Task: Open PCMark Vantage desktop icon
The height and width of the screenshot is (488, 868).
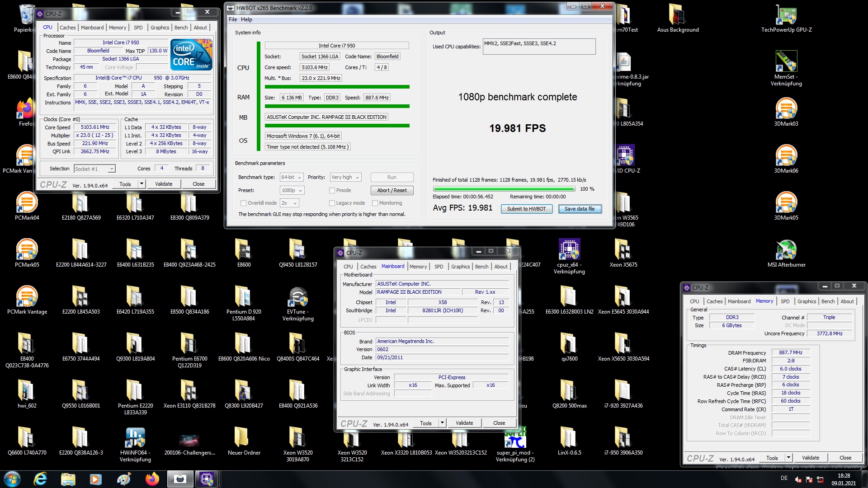Action: pyautogui.click(x=27, y=300)
